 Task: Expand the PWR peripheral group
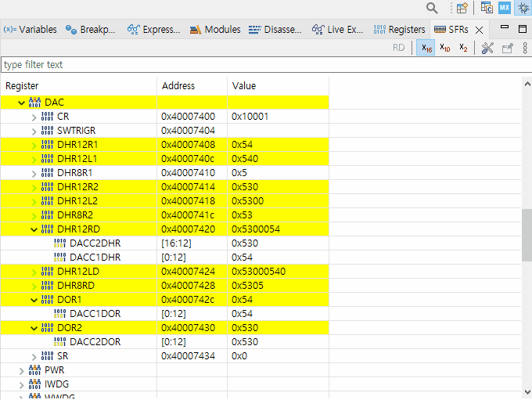click(21, 371)
